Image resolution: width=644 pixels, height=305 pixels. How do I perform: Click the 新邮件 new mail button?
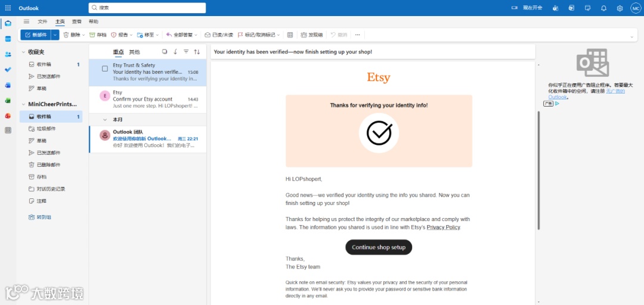[x=36, y=35]
